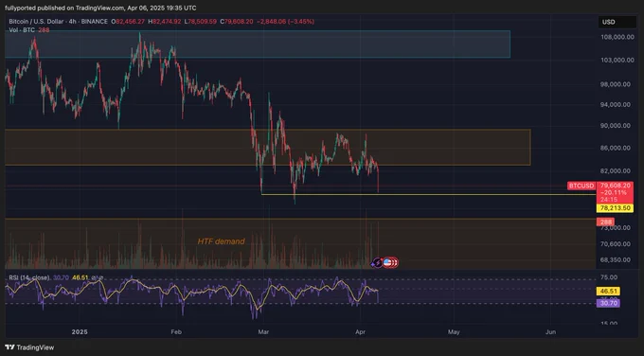The image size is (644, 356).
Task: Click the −20.11% label in the price tag
Action: click(x=613, y=192)
